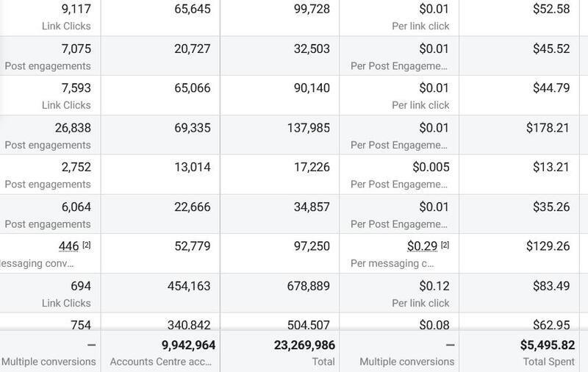Select the $5,495.82 Total Spent cell

520,351
